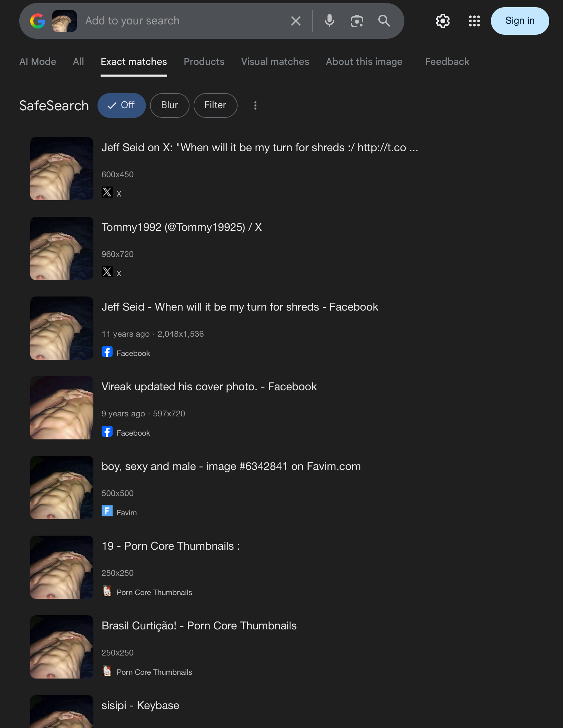The width and height of the screenshot is (563, 728).
Task: Click the magnifying glass search icon
Action: pyautogui.click(x=384, y=21)
